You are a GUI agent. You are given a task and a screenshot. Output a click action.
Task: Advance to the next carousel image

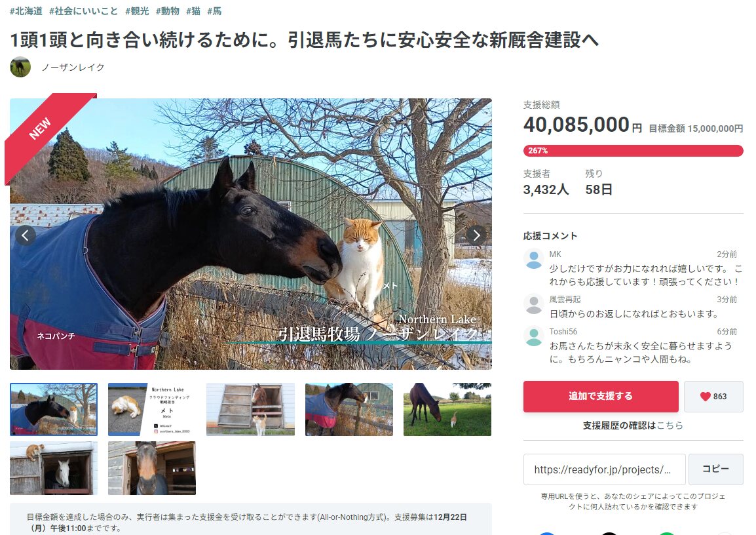point(476,235)
